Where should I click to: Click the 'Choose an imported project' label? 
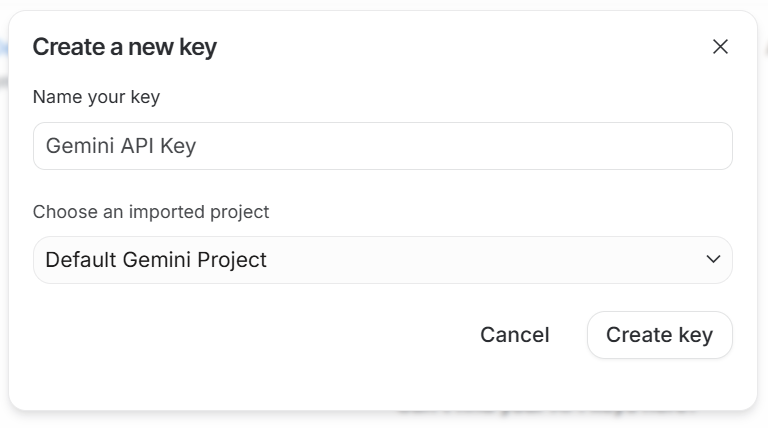tap(151, 212)
